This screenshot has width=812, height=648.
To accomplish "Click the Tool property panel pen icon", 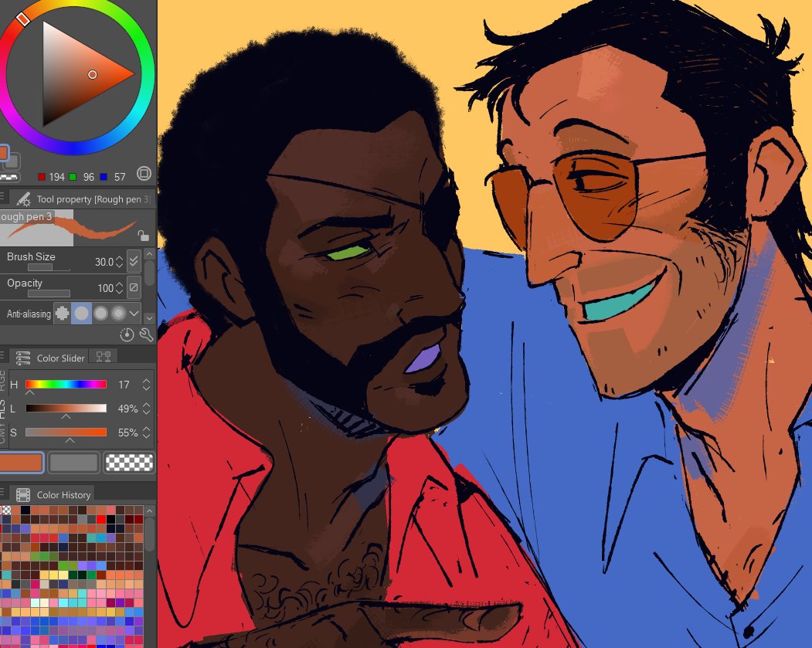I will click(23, 199).
